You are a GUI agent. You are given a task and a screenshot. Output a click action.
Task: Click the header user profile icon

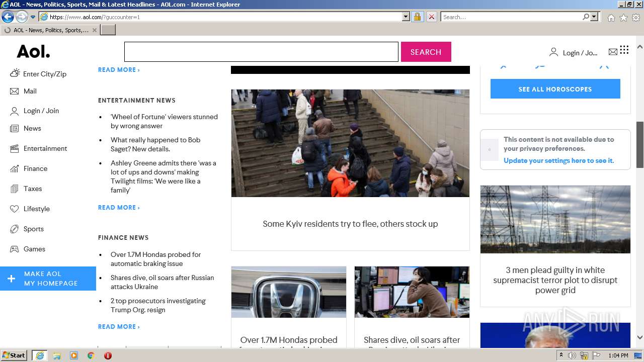(553, 52)
